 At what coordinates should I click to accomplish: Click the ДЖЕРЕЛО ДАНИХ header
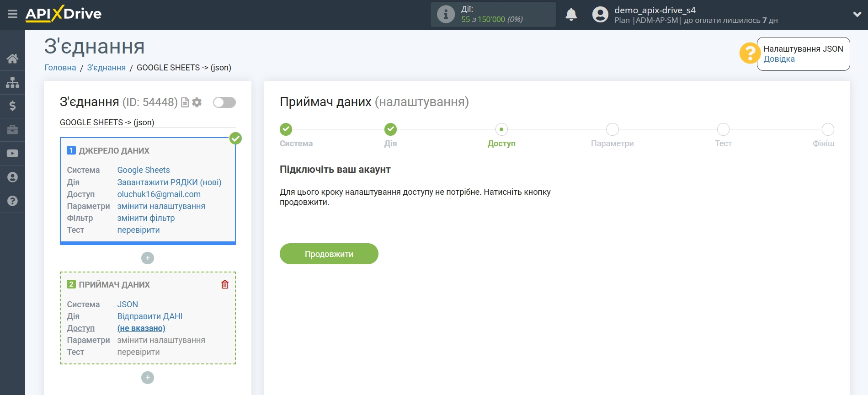coord(114,151)
